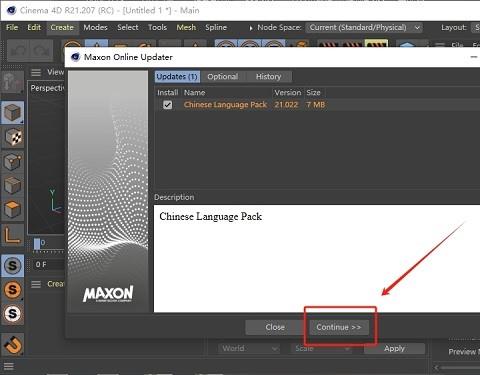Open the Mesh menu
Screen dimensions: 480x375
pos(186,27)
